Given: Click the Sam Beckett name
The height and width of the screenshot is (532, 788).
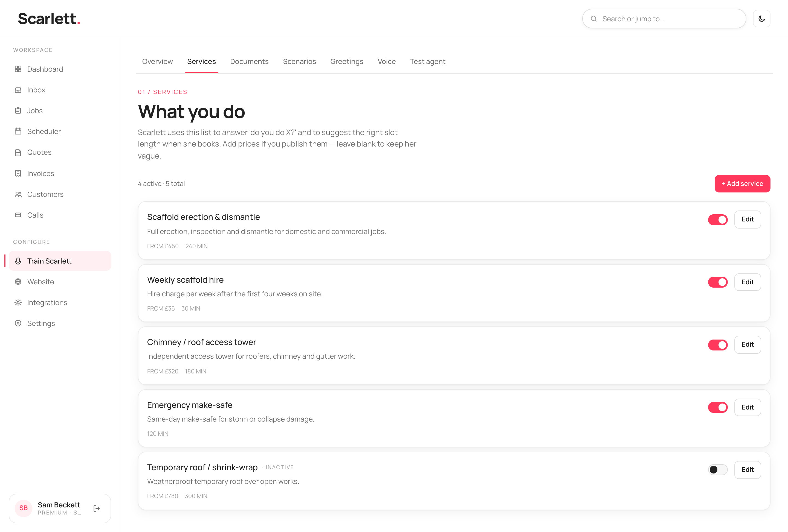Looking at the screenshot, I should click(59, 505).
